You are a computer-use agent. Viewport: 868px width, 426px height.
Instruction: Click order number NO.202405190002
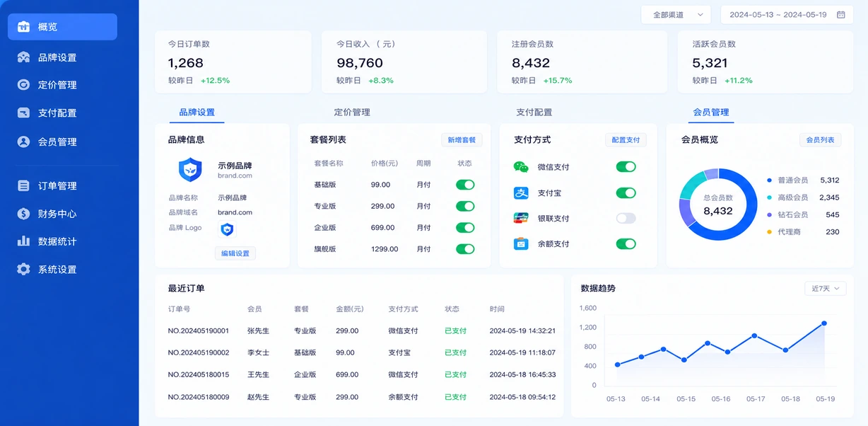(199, 352)
